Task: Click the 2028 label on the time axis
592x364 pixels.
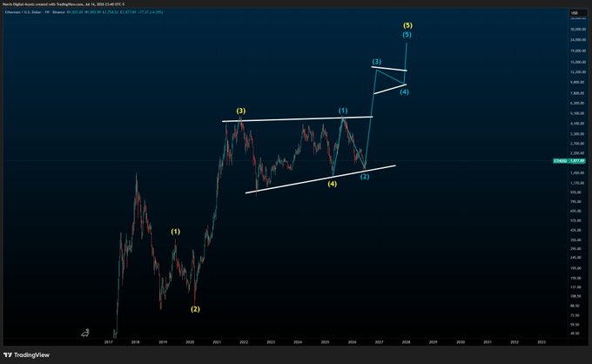Action: click(407, 342)
